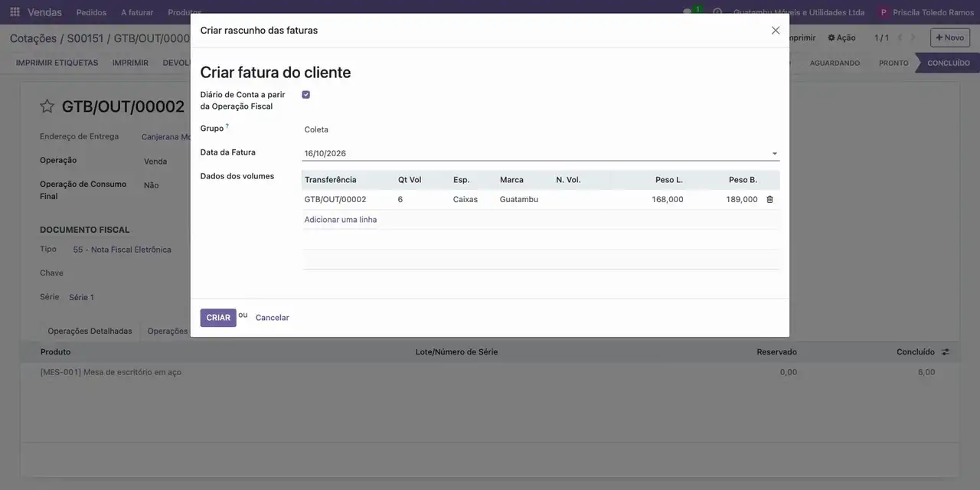The width and height of the screenshot is (980, 490).
Task: Switch to Operações Detalhadas tab
Action: [x=90, y=331]
